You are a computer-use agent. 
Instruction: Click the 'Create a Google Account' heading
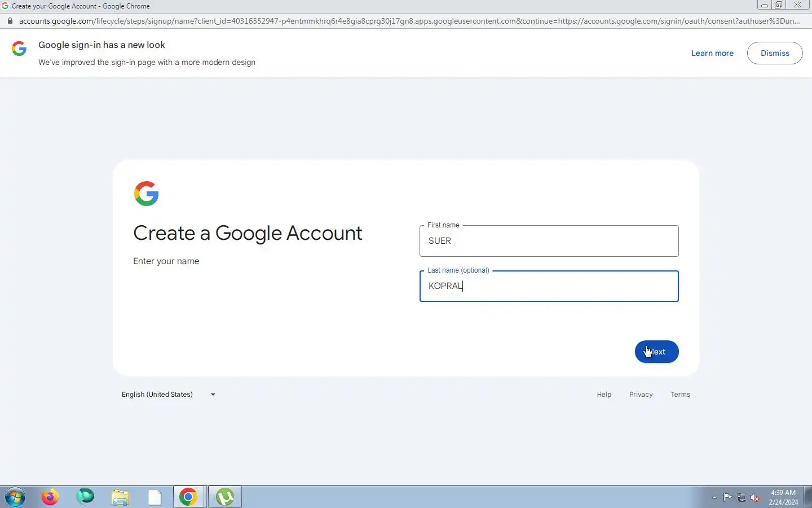(x=248, y=233)
